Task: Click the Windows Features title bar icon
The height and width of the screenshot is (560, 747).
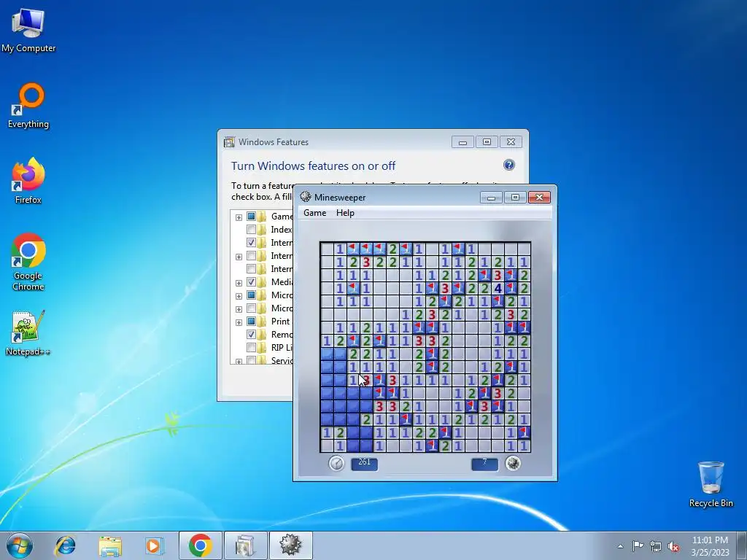Action: (x=229, y=142)
